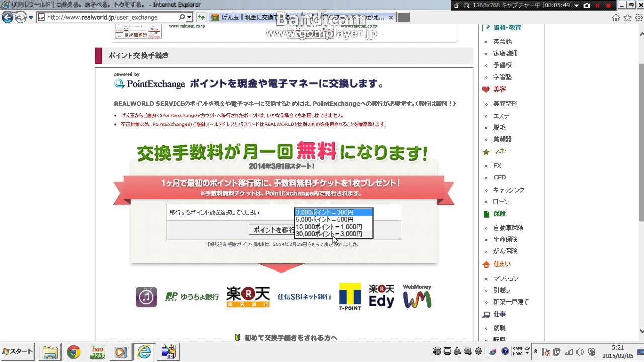Image resolution: width=644 pixels, height=362 pixels.
Task: Click the T-POINT logo
Action: pos(350,296)
